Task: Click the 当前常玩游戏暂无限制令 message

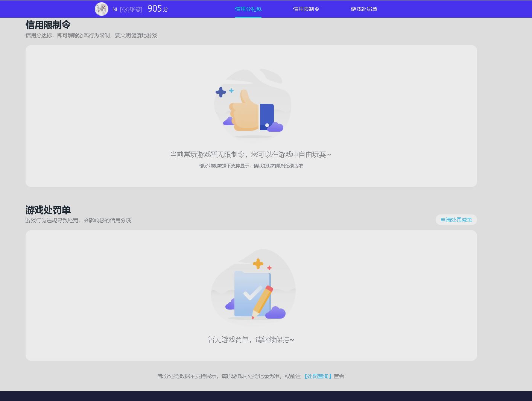Action: 251,155
